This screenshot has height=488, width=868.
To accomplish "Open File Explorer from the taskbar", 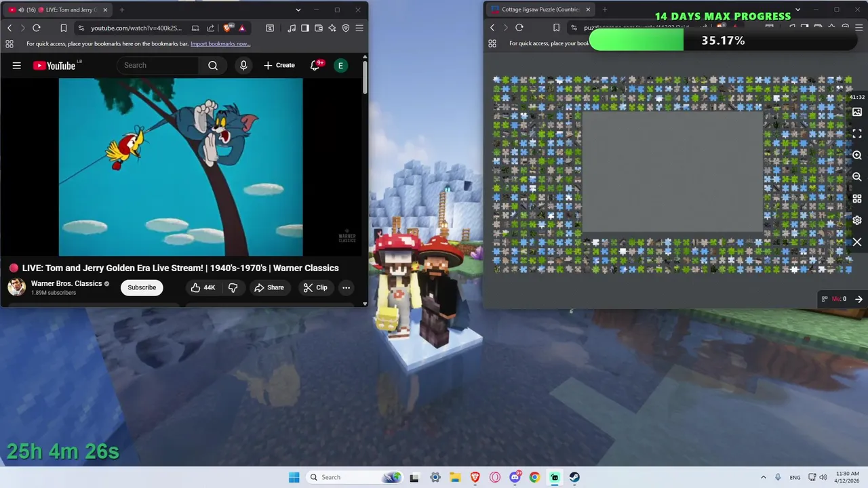I will (455, 477).
